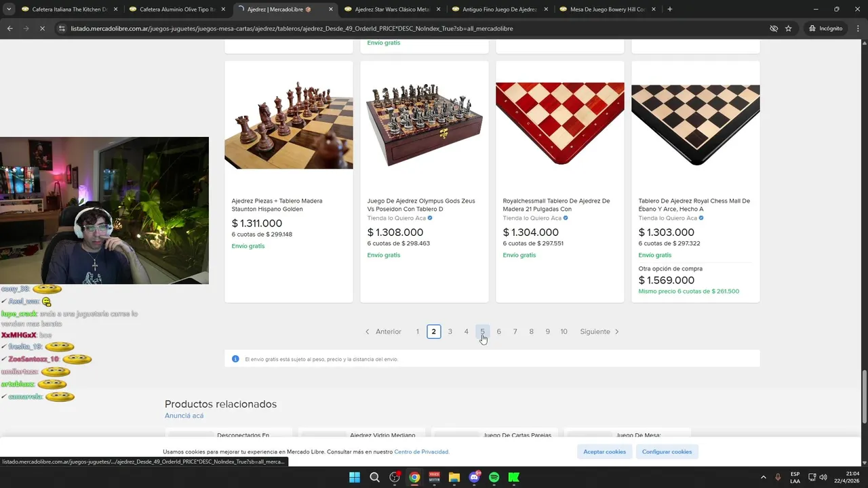Screen dimensions: 868x488
Task: Close the Ajedrez | MercadoLibre tab
Action: pyautogui.click(x=331, y=9)
